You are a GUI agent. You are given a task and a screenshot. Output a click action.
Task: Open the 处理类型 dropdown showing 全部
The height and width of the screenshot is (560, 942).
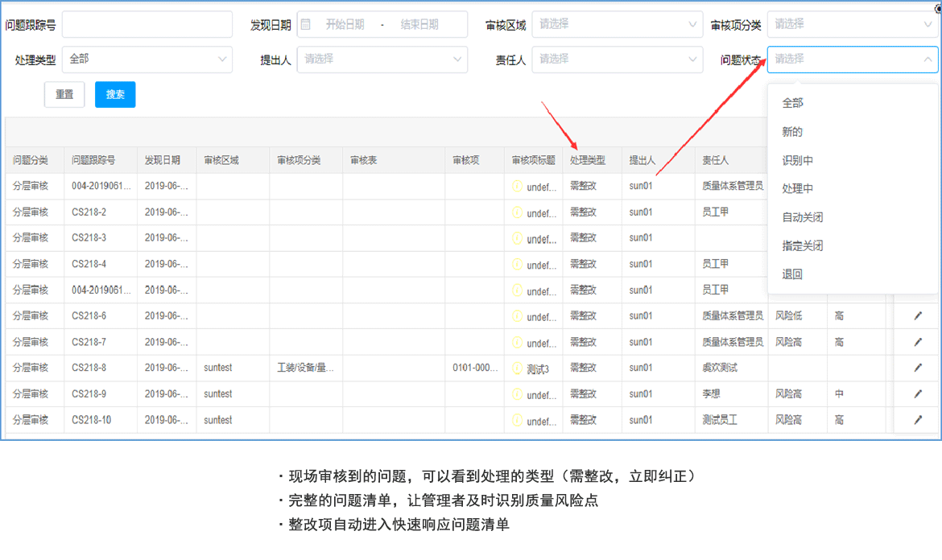147,60
